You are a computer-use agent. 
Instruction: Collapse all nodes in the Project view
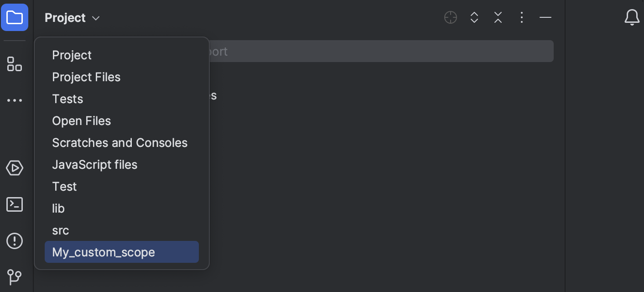pos(498,17)
